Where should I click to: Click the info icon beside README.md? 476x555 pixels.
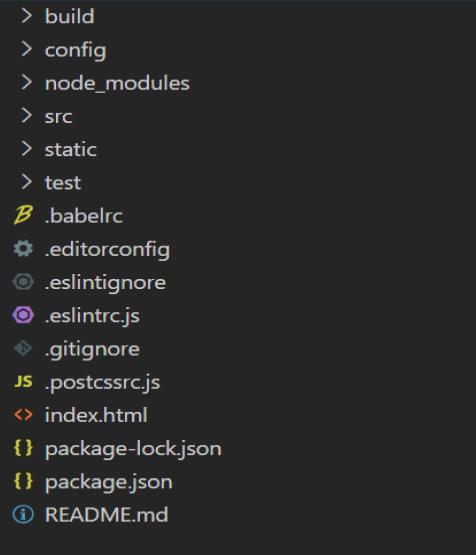(x=23, y=514)
